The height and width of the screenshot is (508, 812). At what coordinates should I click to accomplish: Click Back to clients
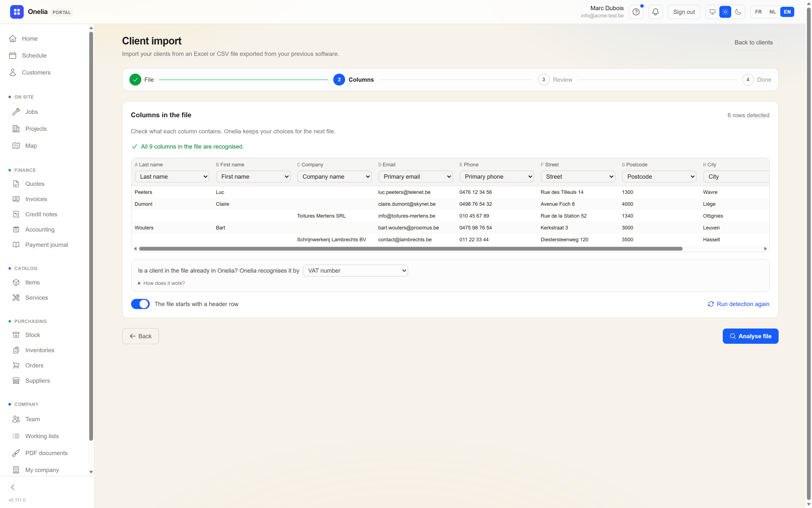tap(753, 42)
